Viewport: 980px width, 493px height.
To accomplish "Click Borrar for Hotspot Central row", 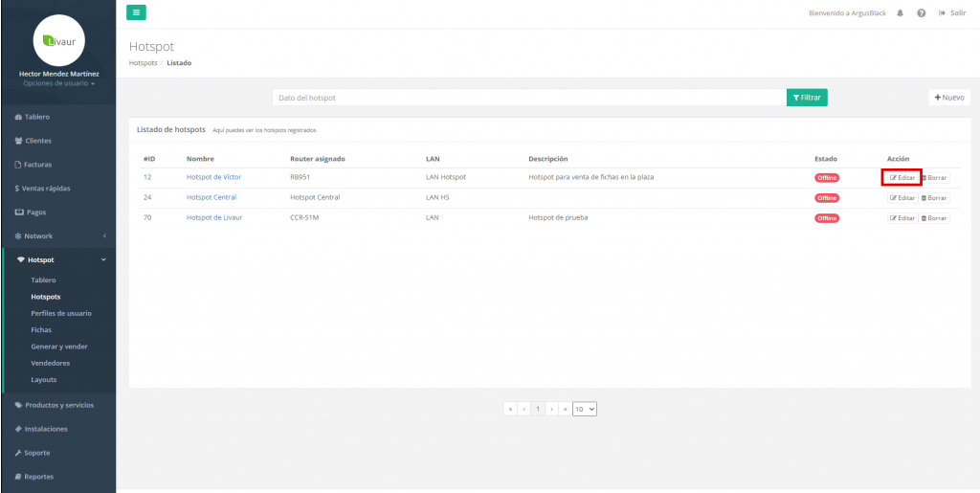I will click(934, 198).
